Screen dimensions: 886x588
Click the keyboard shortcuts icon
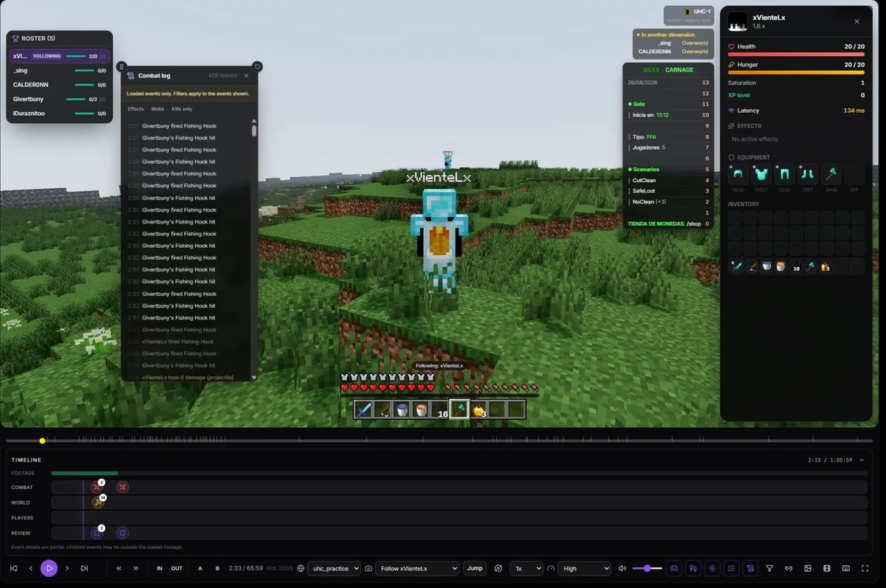(x=846, y=568)
